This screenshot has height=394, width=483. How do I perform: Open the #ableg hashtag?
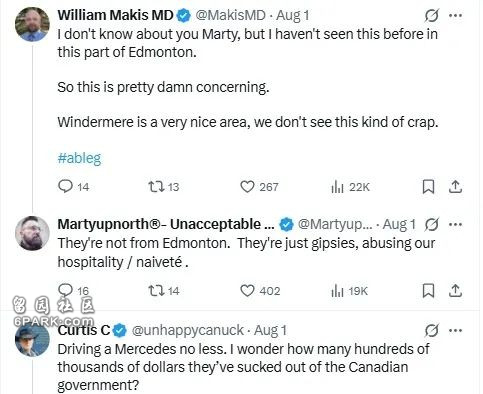click(79, 158)
